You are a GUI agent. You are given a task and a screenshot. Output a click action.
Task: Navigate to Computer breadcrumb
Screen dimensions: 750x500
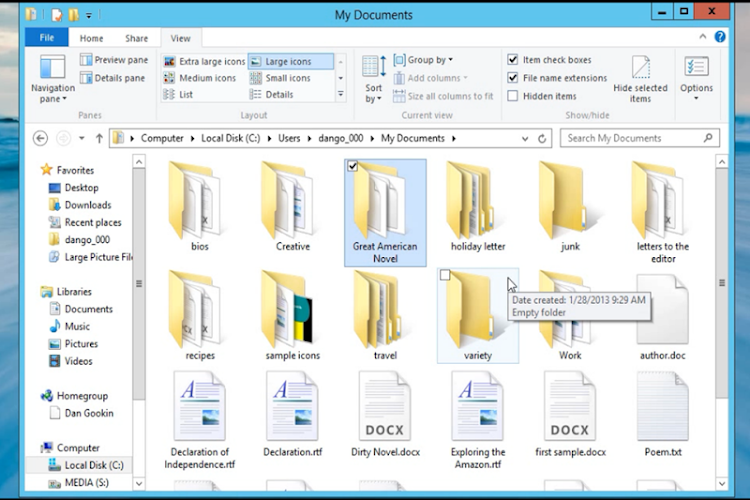pos(162,138)
